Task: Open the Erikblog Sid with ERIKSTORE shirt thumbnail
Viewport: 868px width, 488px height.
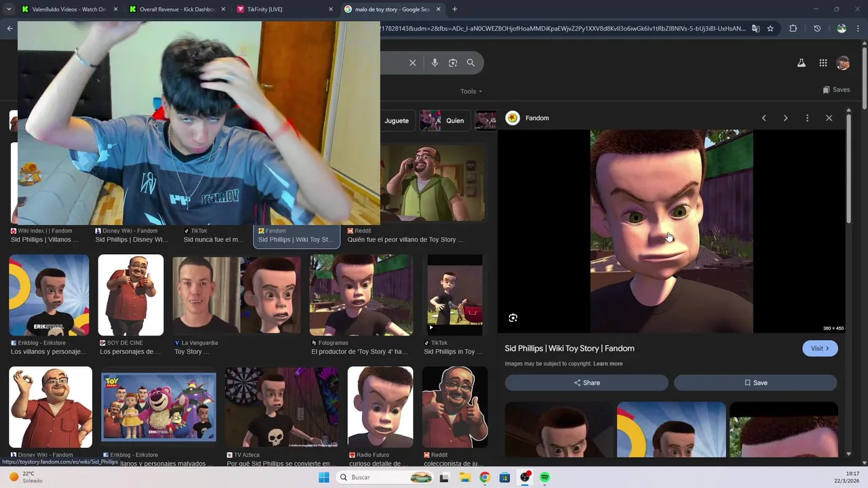Action: click(x=49, y=295)
